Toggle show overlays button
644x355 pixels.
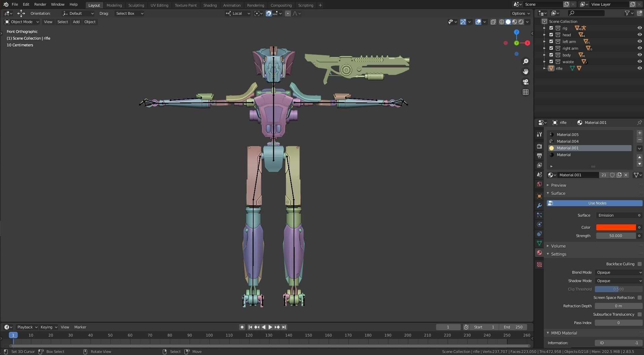(x=478, y=22)
